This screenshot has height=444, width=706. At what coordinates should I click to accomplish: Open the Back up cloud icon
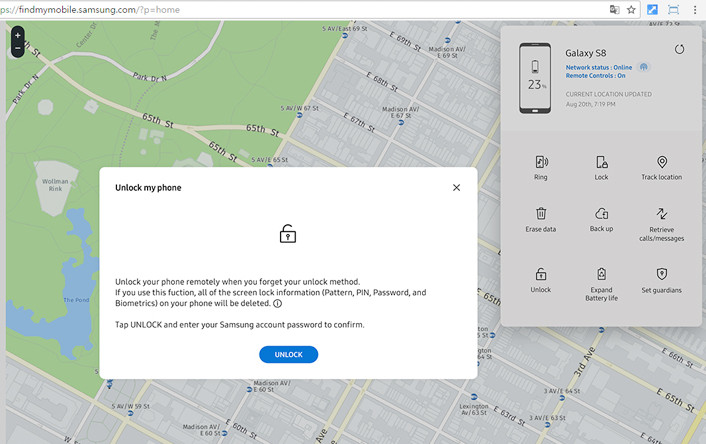pyautogui.click(x=602, y=213)
